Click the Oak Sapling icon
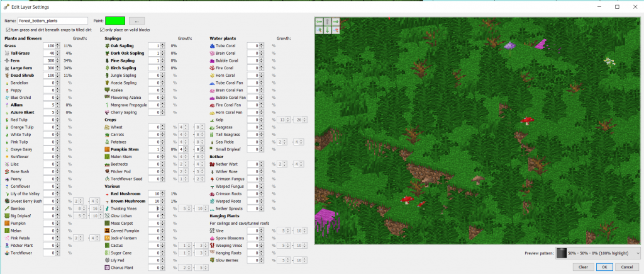 click(x=108, y=46)
